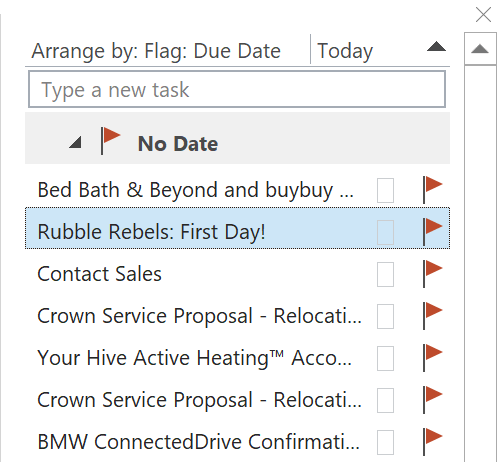498x462 pixels.
Task: Tick the box beside BMW ConnectedDrive Confirmation
Action: click(x=385, y=442)
